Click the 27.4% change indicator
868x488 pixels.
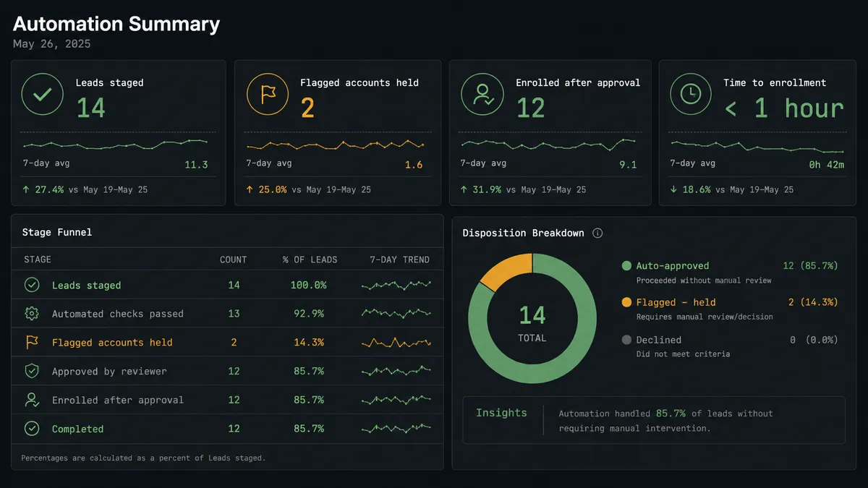pyautogui.click(x=43, y=189)
